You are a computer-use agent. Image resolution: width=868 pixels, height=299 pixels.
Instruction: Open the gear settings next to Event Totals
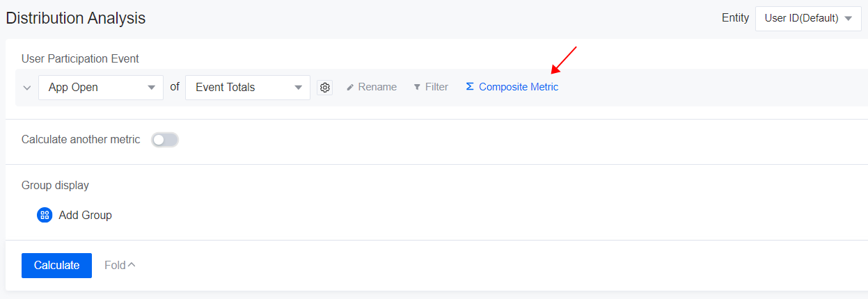[324, 88]
